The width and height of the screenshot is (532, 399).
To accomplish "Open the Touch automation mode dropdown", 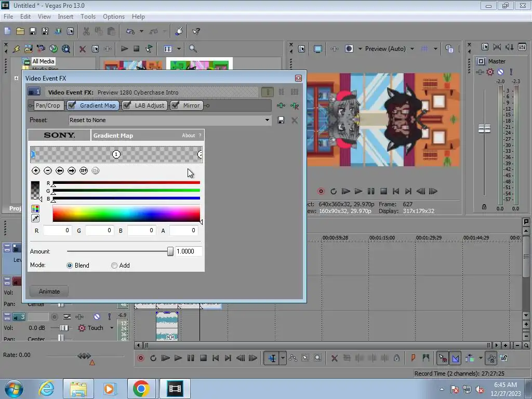I will (112, 328).
